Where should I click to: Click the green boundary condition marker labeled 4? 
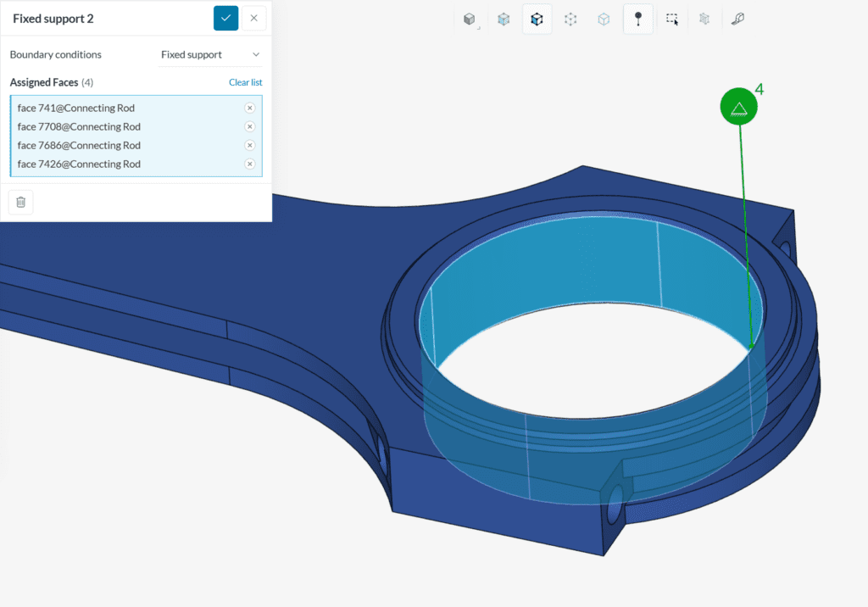tap(738, 106)
